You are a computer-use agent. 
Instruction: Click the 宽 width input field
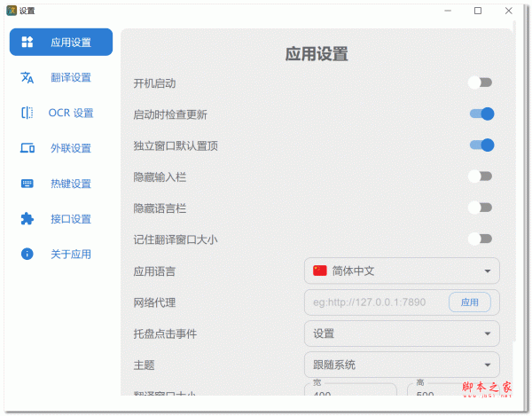click(x=350, y=389)
